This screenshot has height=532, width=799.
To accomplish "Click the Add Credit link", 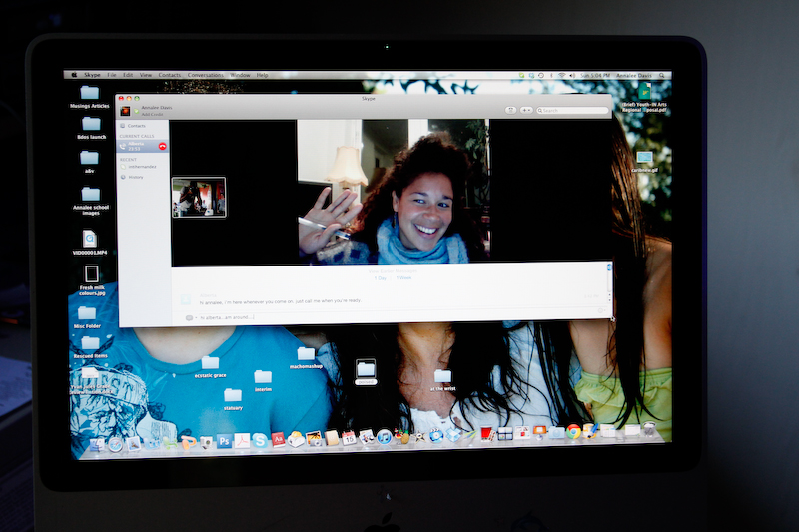I will pos(153,115).
